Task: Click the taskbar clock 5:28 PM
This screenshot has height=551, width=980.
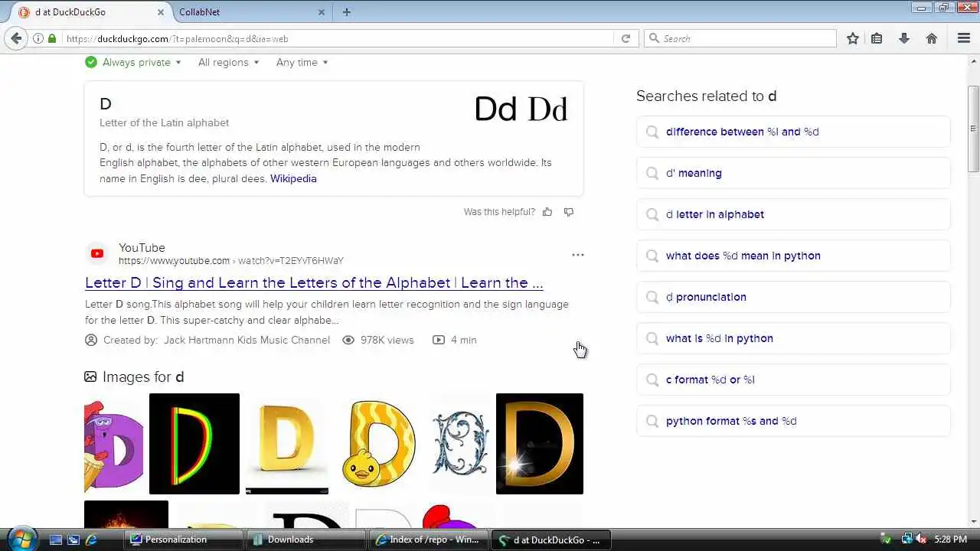Action: pos(951,540)
